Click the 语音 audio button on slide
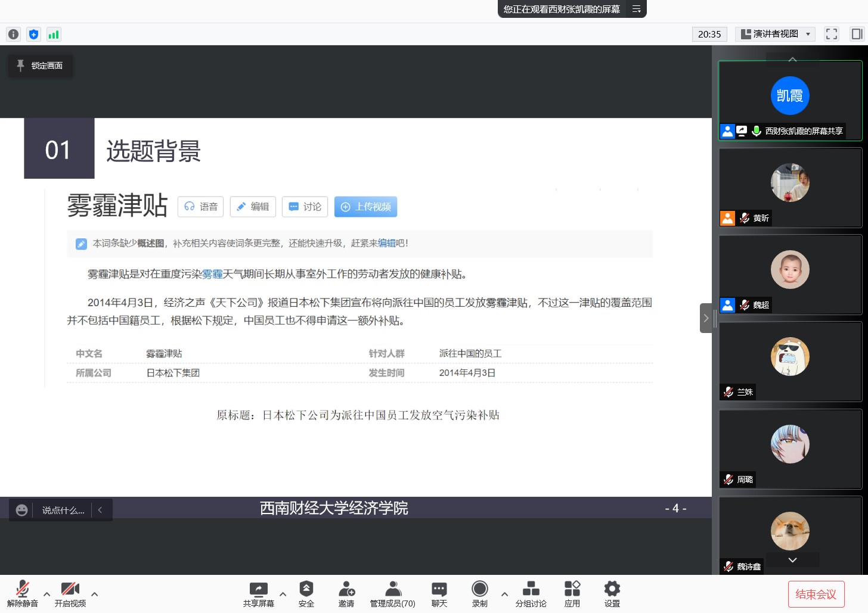 tap(200, 207)
